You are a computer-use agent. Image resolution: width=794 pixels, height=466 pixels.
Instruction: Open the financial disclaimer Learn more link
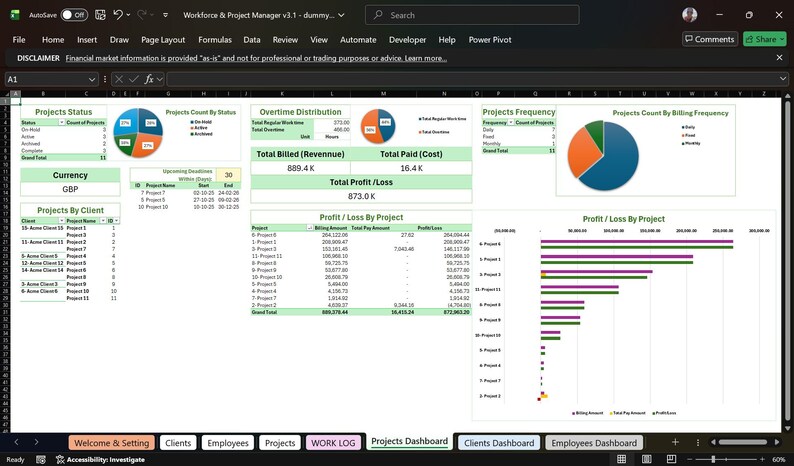[x=425, y=58]
